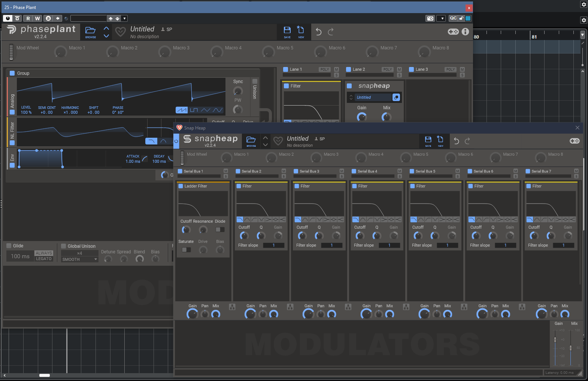Toggle the Group enable checkbox
Screen dimensions: 588x381
click(x=12, y=73)
